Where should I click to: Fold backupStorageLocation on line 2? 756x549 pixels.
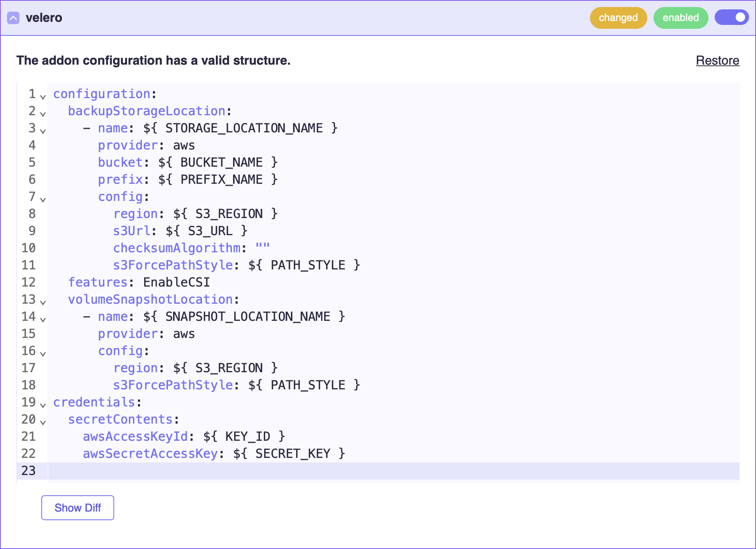[43, 114]
